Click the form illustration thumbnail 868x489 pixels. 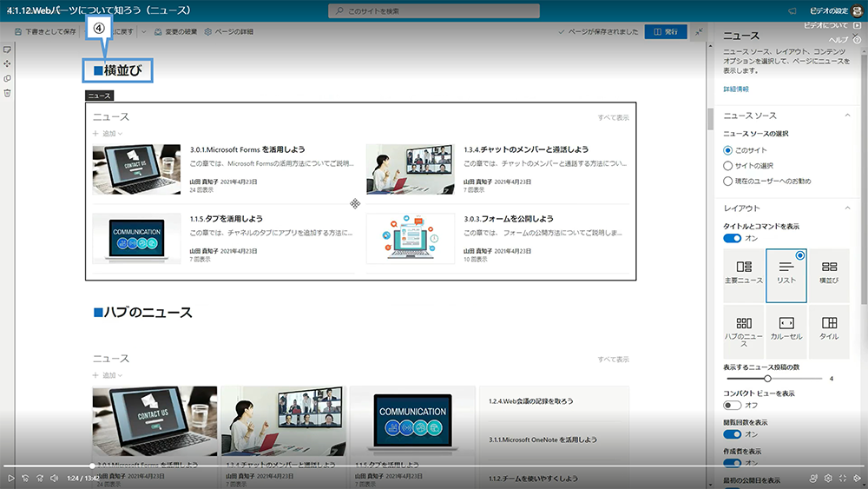click(x=411, y=239)
